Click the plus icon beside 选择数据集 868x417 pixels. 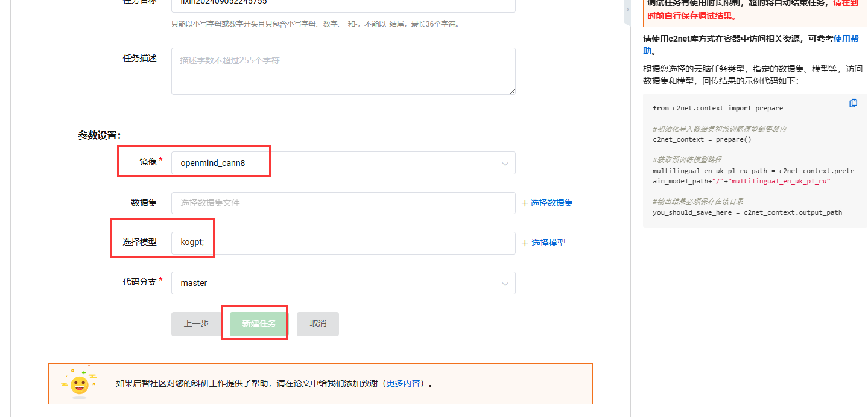click(525, 203)
